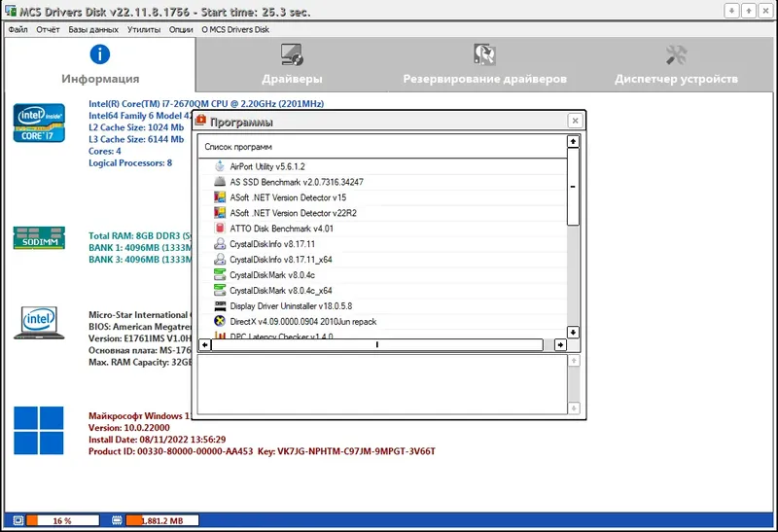Select DirectX v4.09.0000.0904 2010Jun repack row

[382, 321]
